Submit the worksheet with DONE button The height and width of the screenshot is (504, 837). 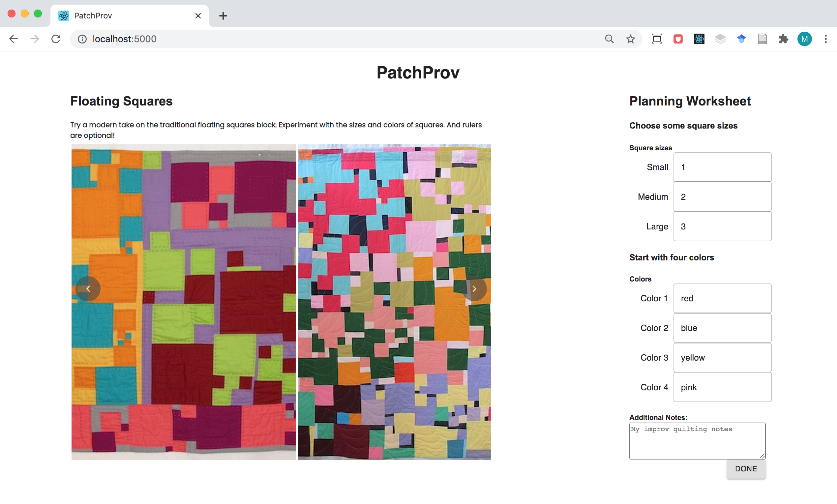point(746,469)
